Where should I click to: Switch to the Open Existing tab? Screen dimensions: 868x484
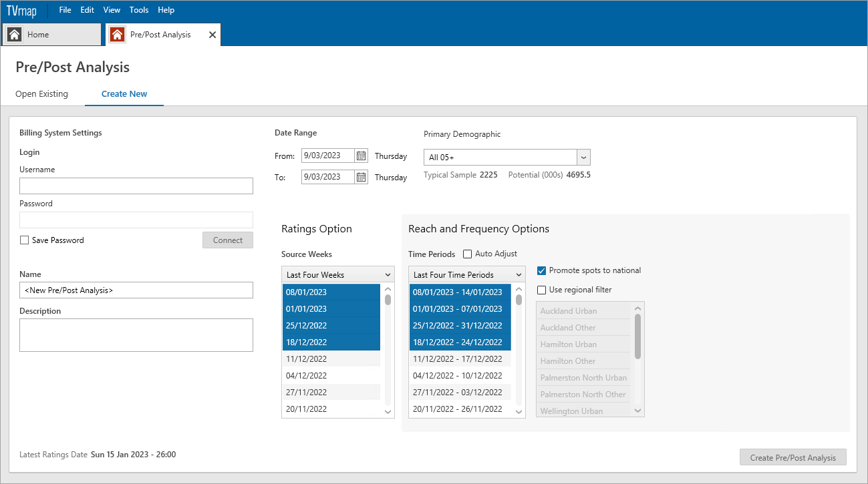tap(41, 94)
